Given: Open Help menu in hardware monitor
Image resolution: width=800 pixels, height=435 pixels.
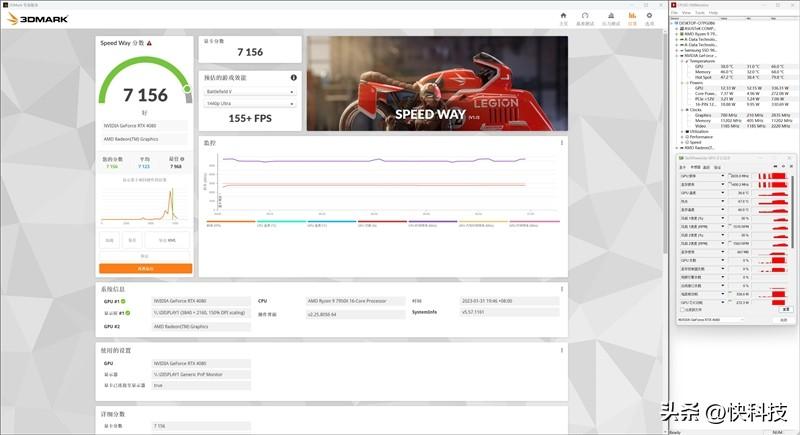Looking at the screenshot, I should click(x=713, y=13).
